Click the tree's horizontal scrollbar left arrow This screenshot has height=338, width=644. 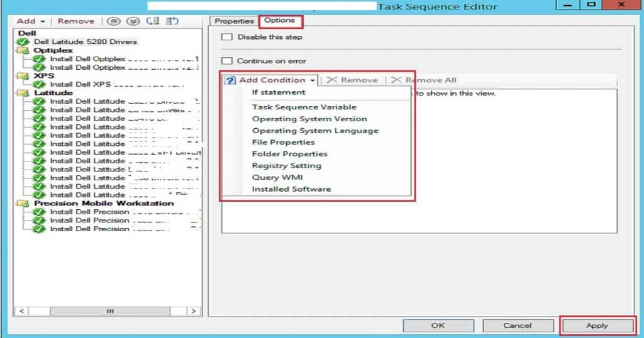22,312
